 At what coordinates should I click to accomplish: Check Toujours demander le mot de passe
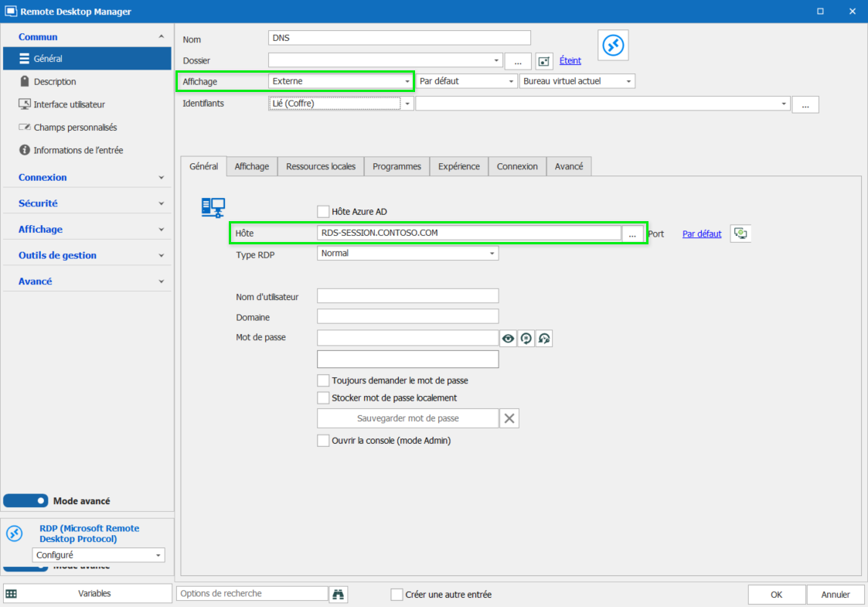(x=322, y=380)
